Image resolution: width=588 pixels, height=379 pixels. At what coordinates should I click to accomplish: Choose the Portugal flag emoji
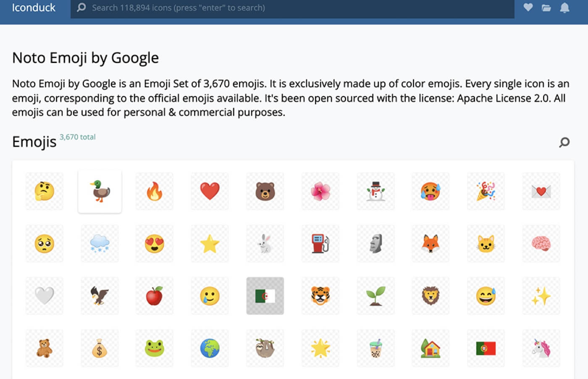486,348
